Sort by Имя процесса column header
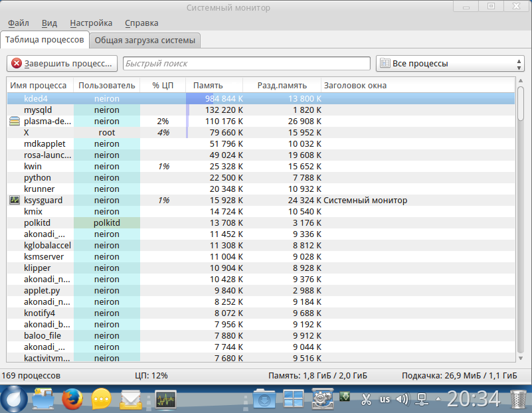532x413 pixels. tap(41, 85)
